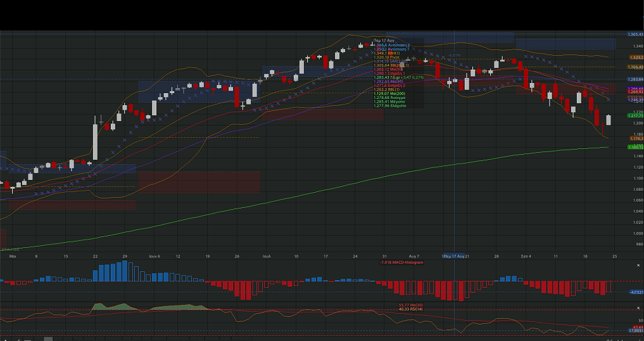Select the green 1.160,12 moving average label
Screen dimensions: 644x341
pos(635,147)
